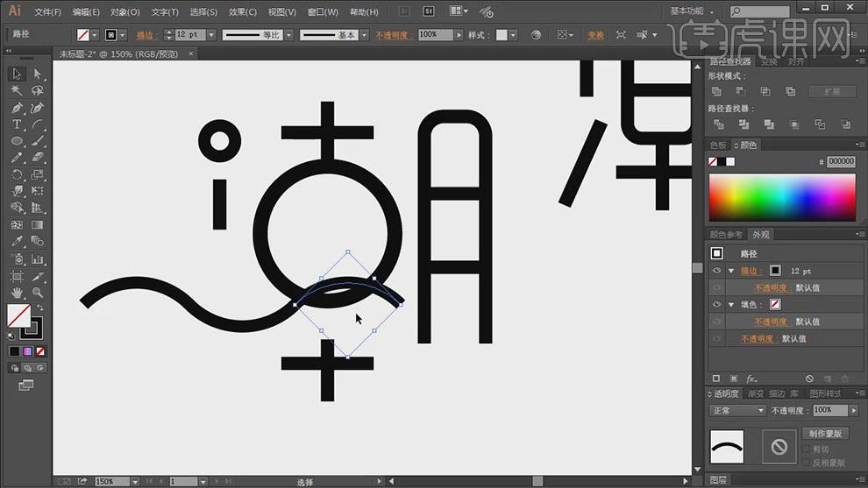The image size is (868, 488).
Task: Click the 制作蒙版 button
Action: [x=825, y=433]
